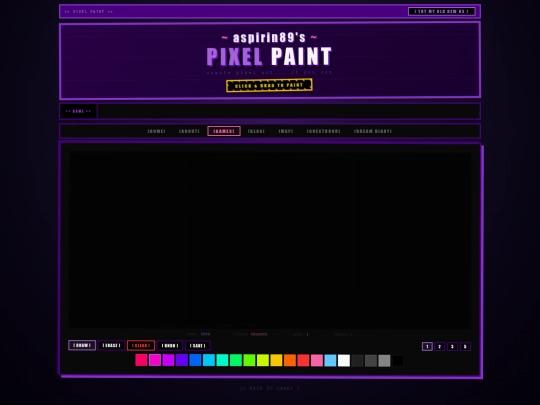Pick the red swatch next to orange

click(303, 360)
